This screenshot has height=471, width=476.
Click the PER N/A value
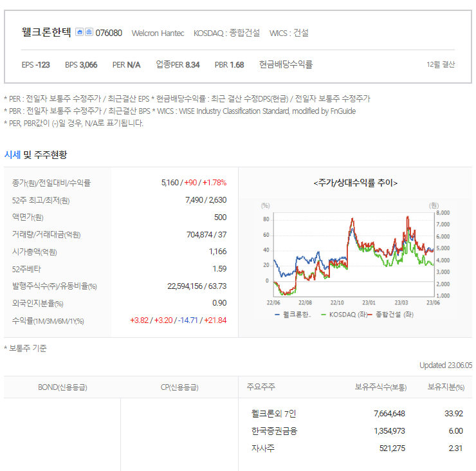[x=126, y=65]
